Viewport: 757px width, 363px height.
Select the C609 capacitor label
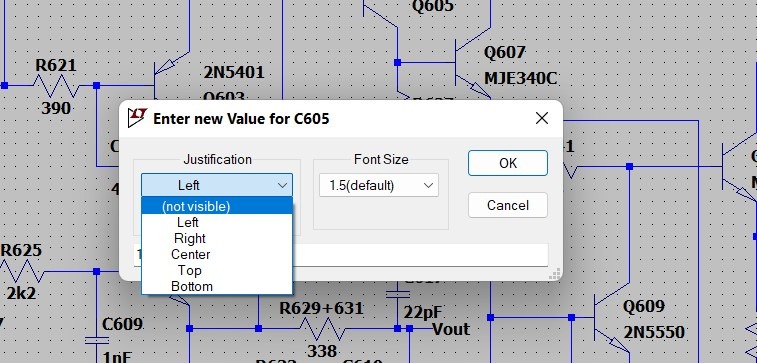click(x=122, y=324)
